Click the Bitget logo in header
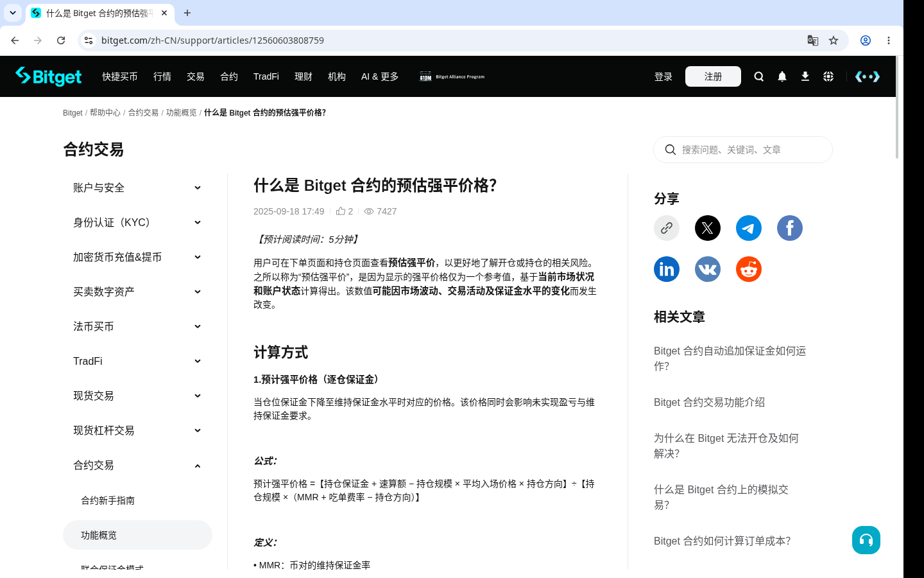The height and width of the screenshot is (578, 924). point(49,76)
